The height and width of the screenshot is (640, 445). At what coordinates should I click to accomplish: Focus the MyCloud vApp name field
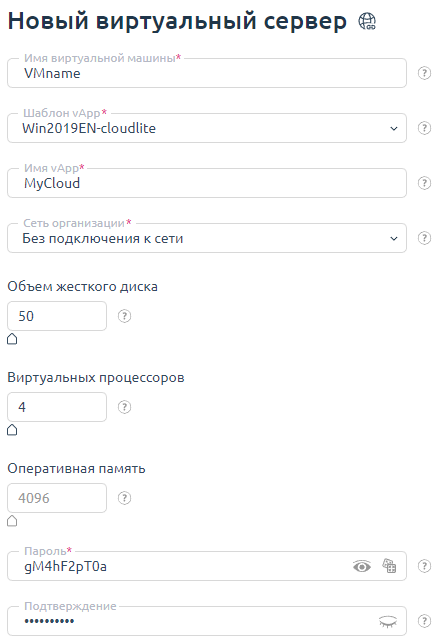pos(207,183)
